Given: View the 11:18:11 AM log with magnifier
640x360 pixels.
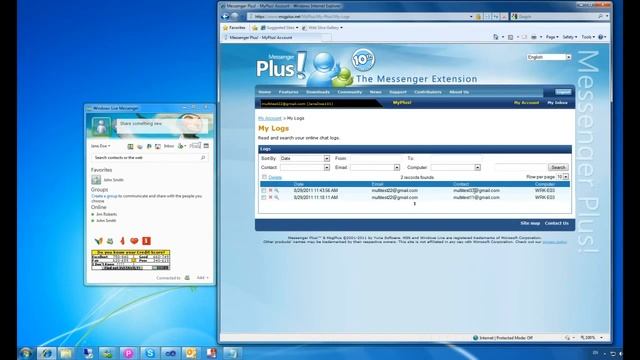Looking at the screenshot, I should tap(277, 198).
